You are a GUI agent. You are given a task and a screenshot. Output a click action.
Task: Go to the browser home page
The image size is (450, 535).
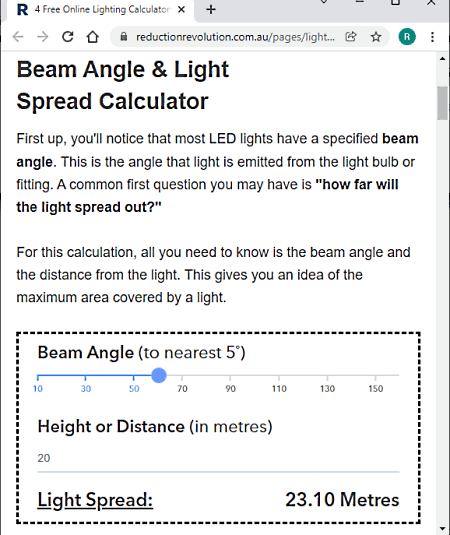pyautogui.click(x=92, y=37)
